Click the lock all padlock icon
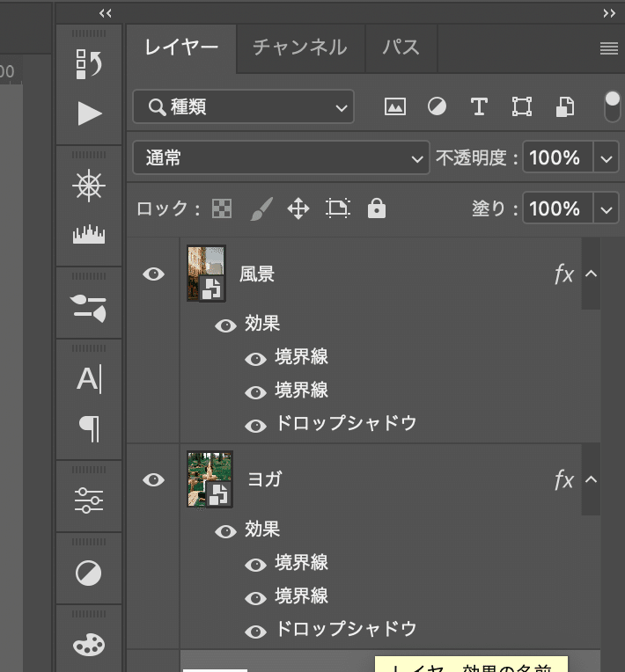 pyautogui.click(x=377, y=208)
